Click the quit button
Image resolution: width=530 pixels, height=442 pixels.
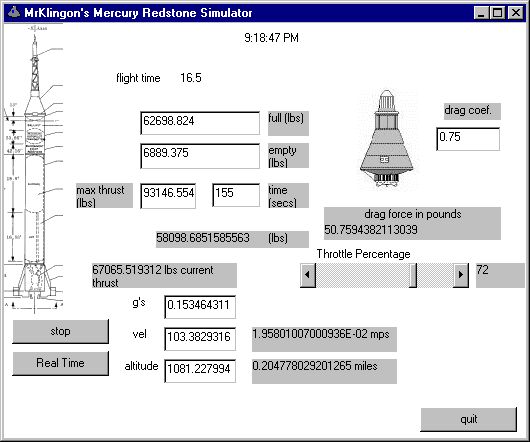tap(468, 419)
